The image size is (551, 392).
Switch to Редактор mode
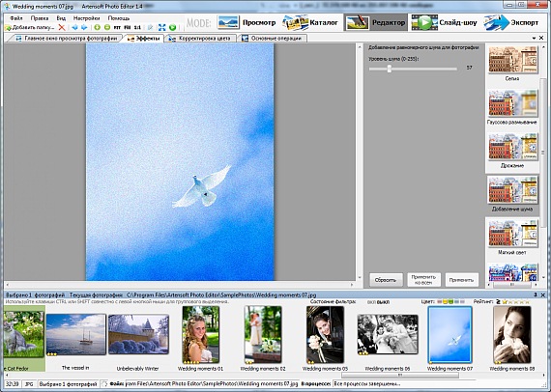[375, 22]
